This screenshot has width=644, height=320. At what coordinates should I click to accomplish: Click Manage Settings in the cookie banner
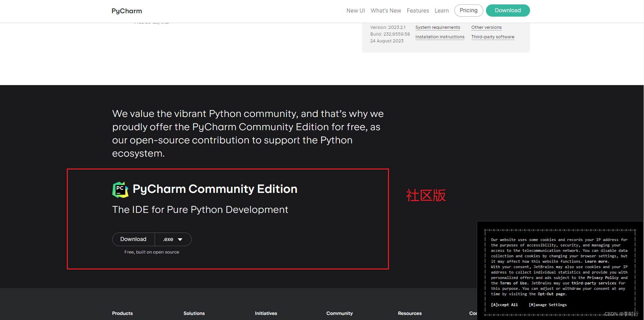tap(547, 305)
